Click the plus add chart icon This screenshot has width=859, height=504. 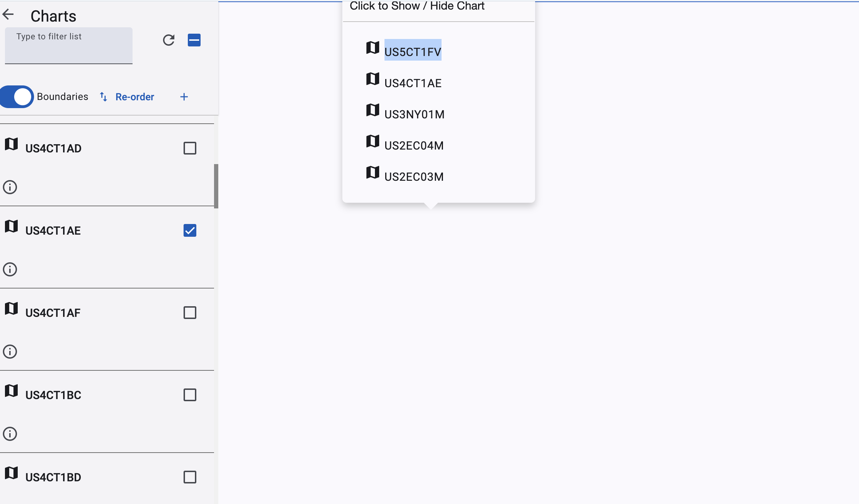pos(184,97)
